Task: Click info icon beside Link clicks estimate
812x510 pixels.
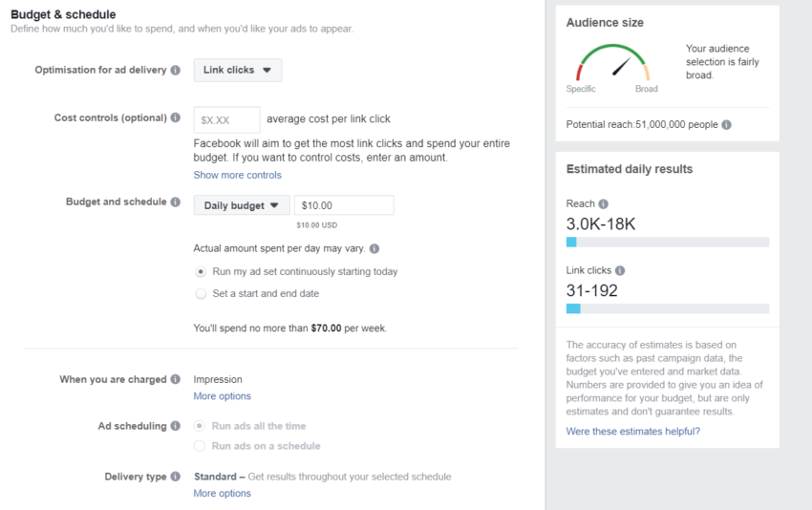Action: point(620,271)
